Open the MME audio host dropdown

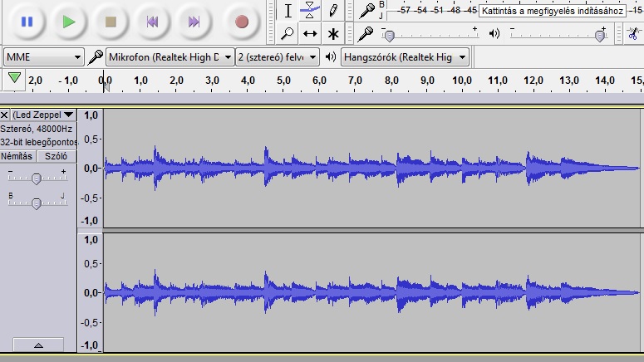pyautogui.click(x=44, y=57)
